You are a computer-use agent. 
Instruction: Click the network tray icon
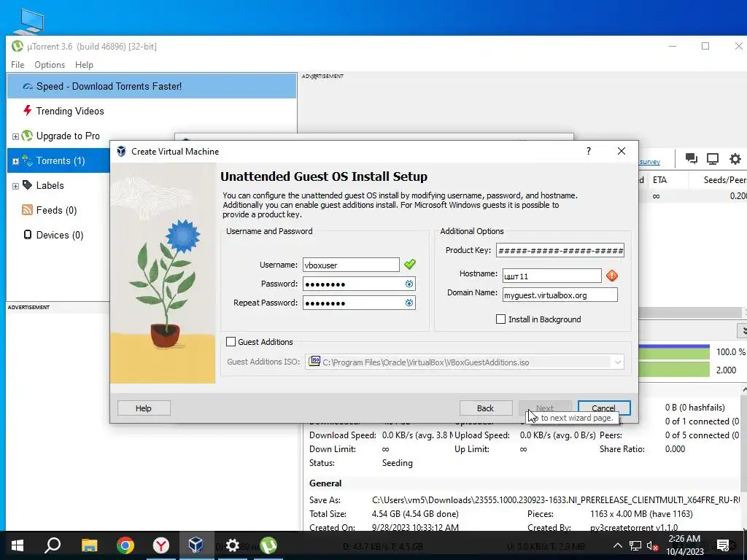635,545
